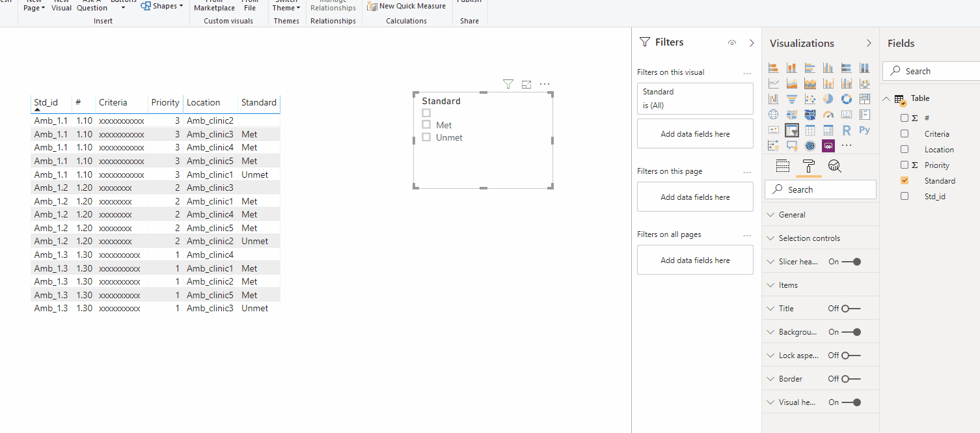Add data fields to all pages filters

tap(695, 260)
